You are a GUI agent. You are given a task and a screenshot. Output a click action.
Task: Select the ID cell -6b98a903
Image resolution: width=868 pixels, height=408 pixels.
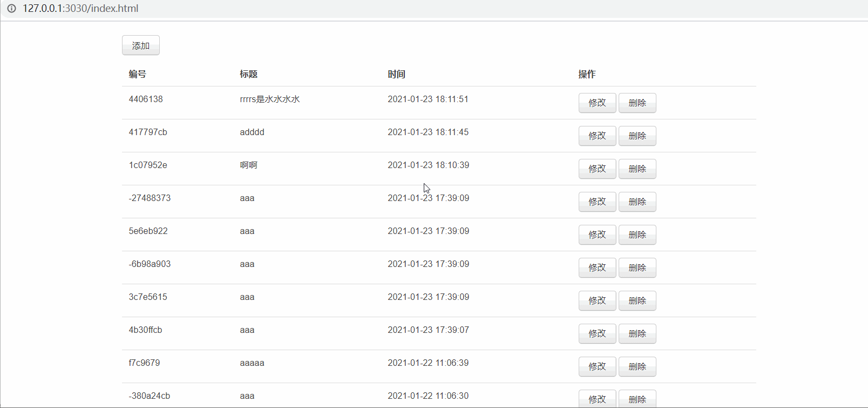tap(150, 264)
